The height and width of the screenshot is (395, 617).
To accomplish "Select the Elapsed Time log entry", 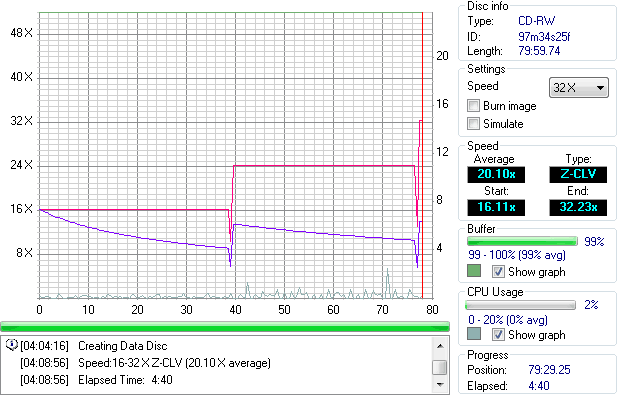I will click(96, 380).
